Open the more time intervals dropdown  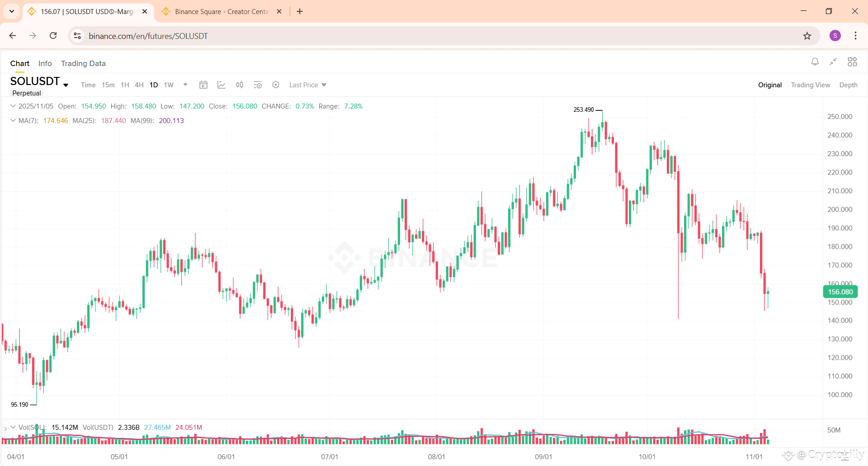[x=185, y=85]
